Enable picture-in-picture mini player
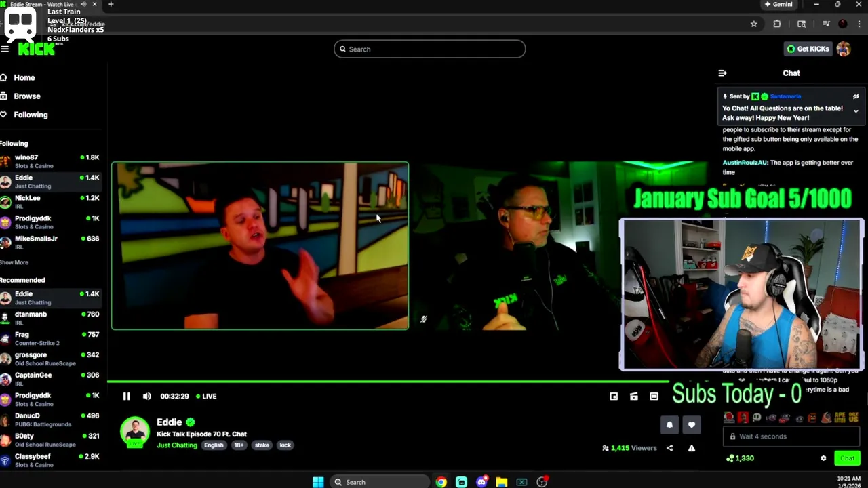The width and height of the screenshot is (868, 488). pos(614,396)
